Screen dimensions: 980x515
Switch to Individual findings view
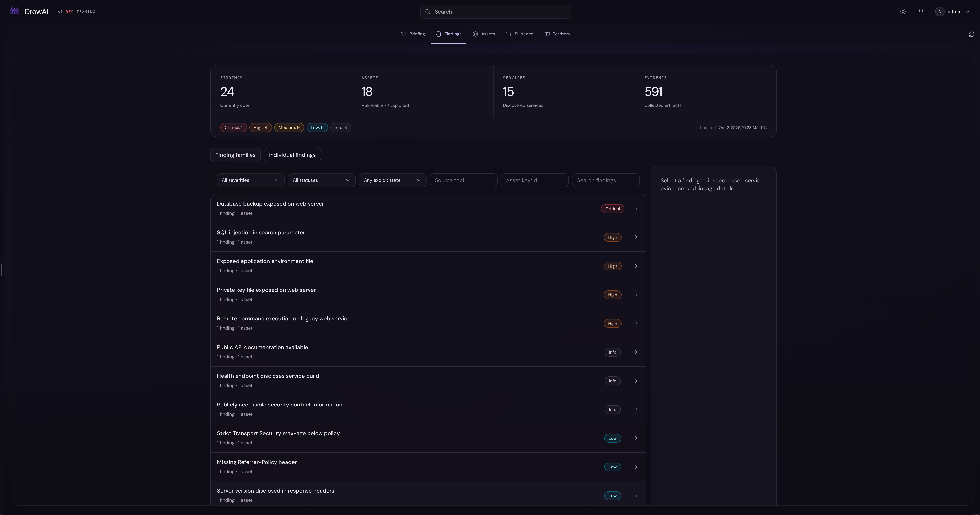tap(292, 155)
